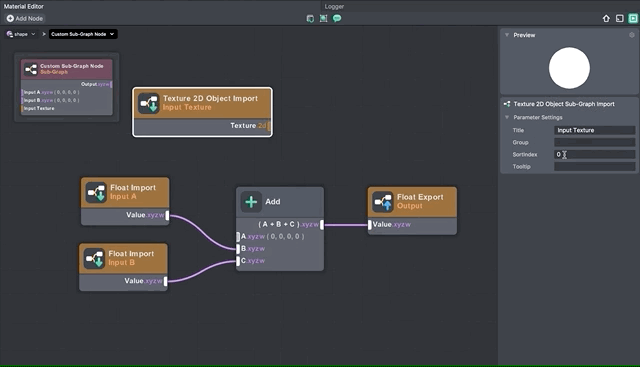Image resolution: width=640 pixels, height=367 pixels.
Task: Click the Group input field
Action: 594,142
